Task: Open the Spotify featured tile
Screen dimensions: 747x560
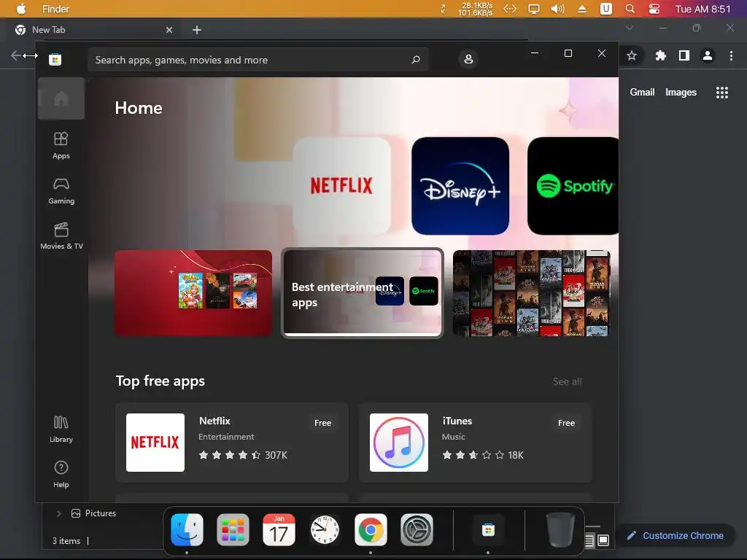Action: tap(573, 186)
